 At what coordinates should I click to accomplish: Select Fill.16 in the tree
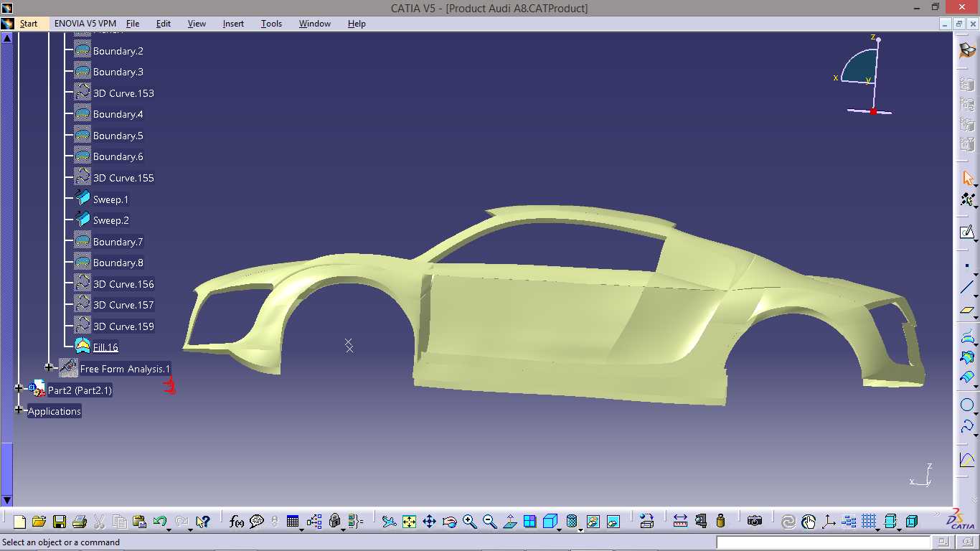coord(105,347)
